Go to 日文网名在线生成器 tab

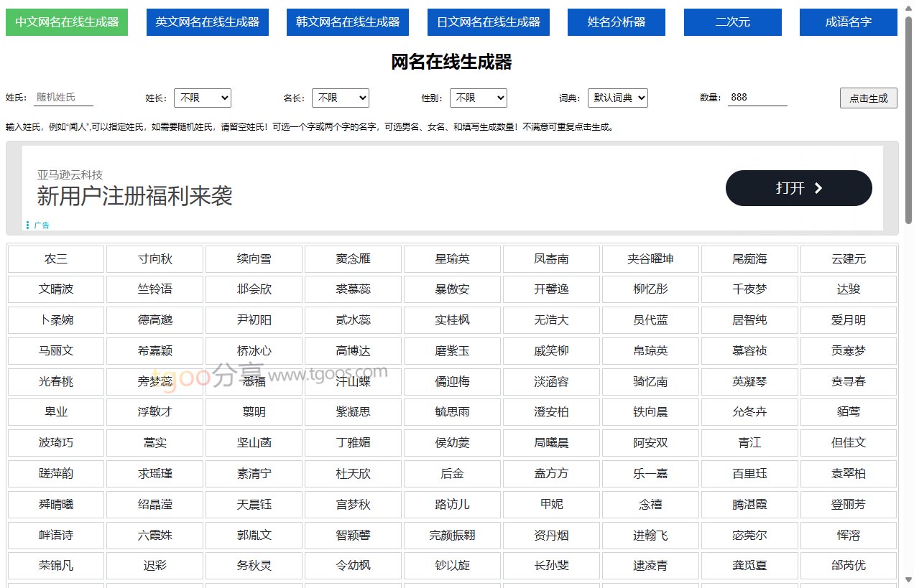[x=488, y=22]
